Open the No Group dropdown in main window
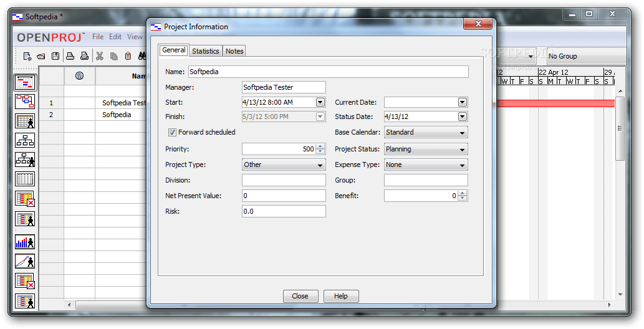This screenshot has height=329, width=644. 587,56
